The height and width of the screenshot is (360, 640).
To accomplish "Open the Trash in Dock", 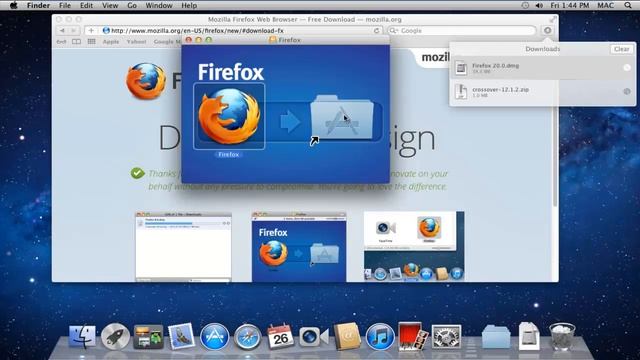I will pos(562,337).
